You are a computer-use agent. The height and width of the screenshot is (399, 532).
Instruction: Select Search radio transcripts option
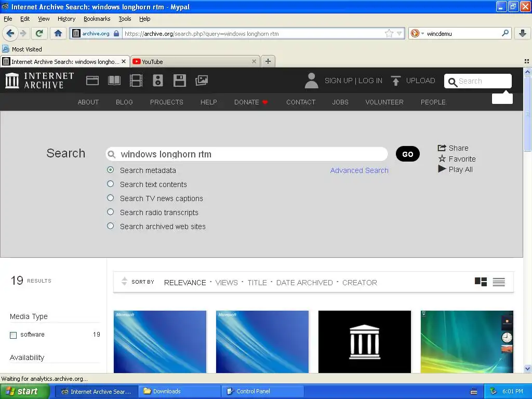tap(110, 212)
